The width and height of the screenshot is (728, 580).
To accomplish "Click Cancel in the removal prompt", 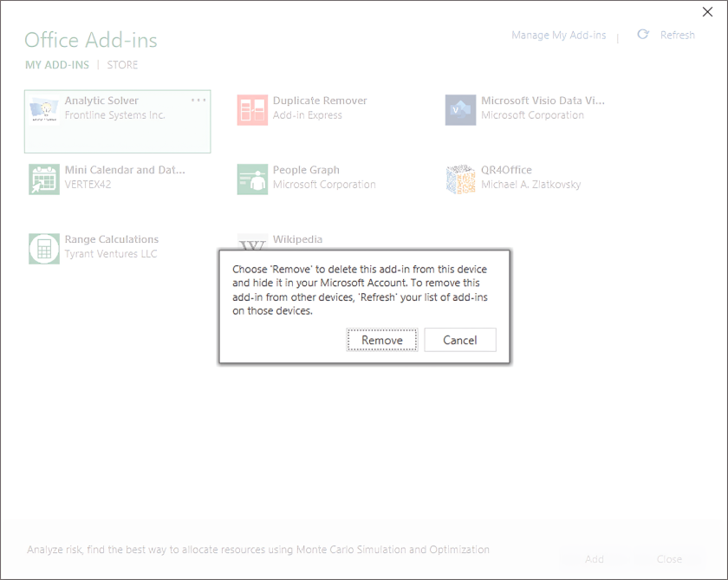I will point(460,340).
